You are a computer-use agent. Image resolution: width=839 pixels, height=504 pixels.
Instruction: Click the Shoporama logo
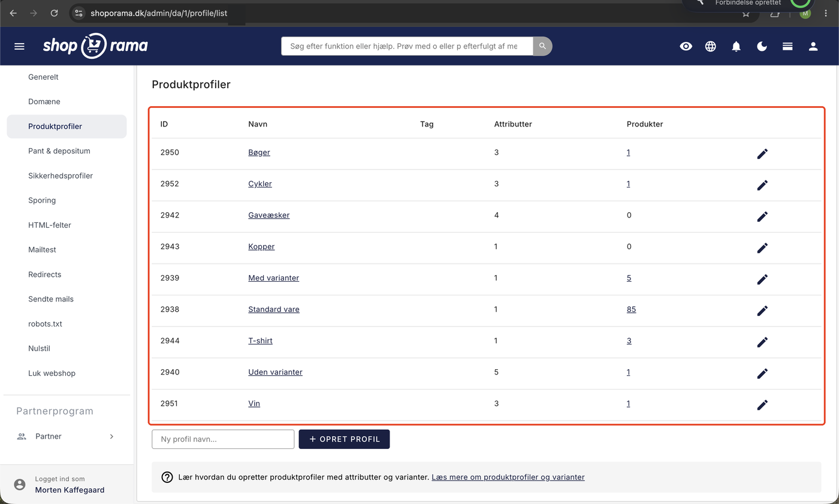click(95, 46)
